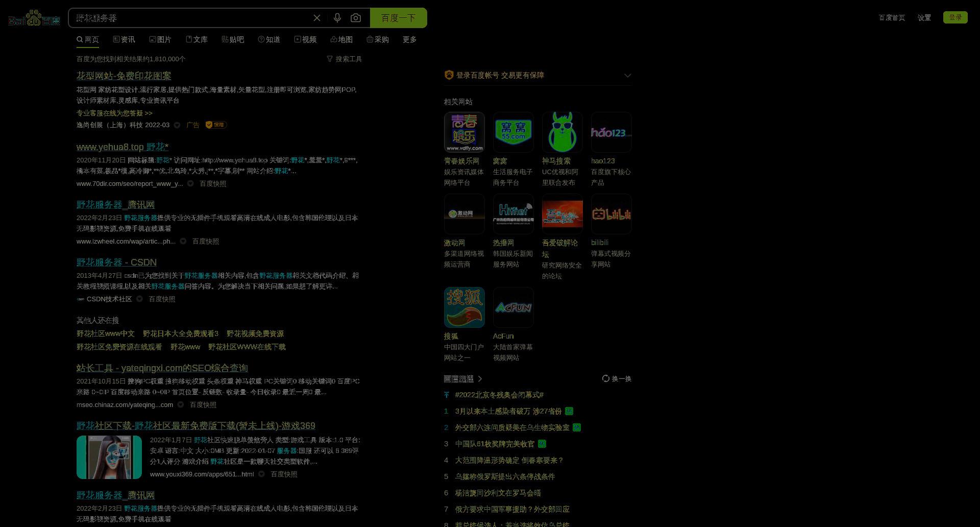The width and height of the screenshot is (980, 527).
Task: Open 中国队61枚奖牌完美收官 topic
Action: point(495,444)
